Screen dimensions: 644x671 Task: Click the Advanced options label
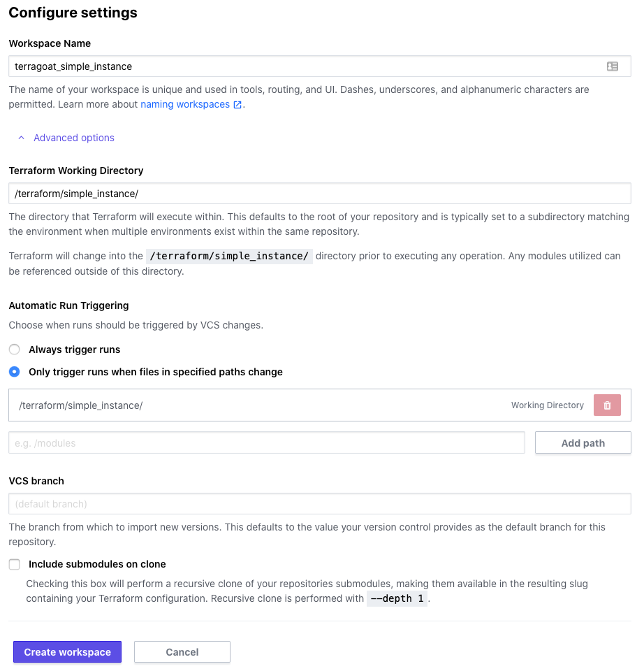74,138
